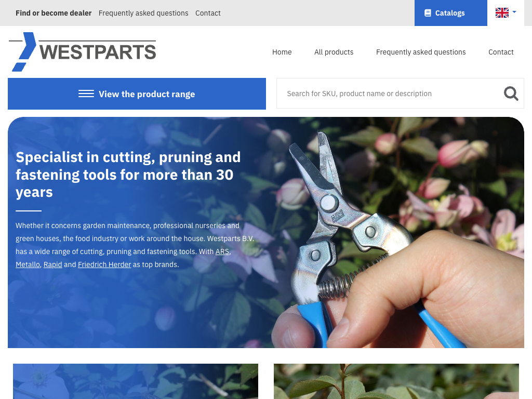Click the hamburger lines product range icon
Image resolution: width=532 pixels, height=399 pixels.
(86, 94)
